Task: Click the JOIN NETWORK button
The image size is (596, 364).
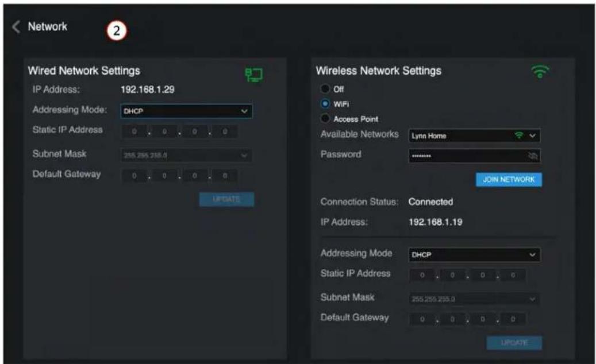Action: click(509, 180)
